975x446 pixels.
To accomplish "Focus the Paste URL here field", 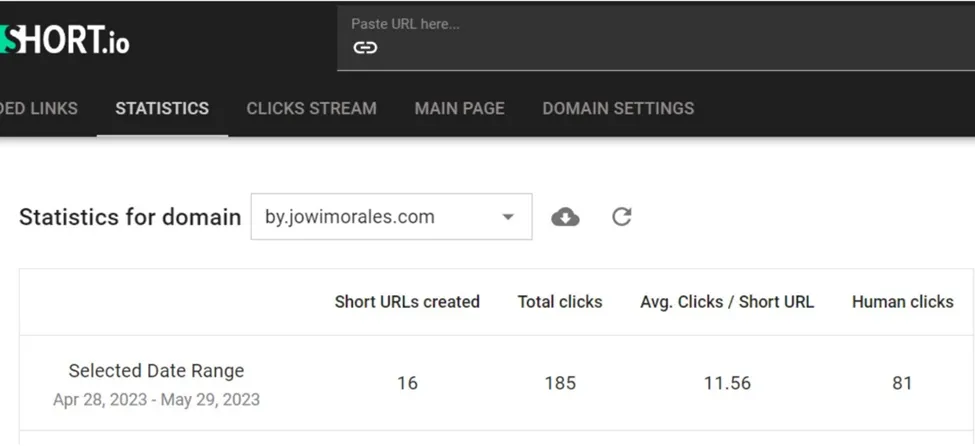I will (656, 38).
